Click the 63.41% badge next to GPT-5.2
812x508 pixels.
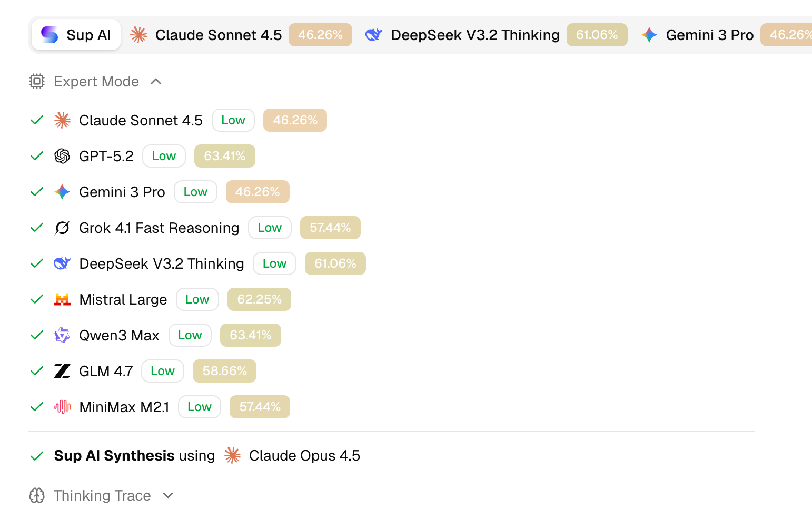pyautogui.click(x=225, y=156)
